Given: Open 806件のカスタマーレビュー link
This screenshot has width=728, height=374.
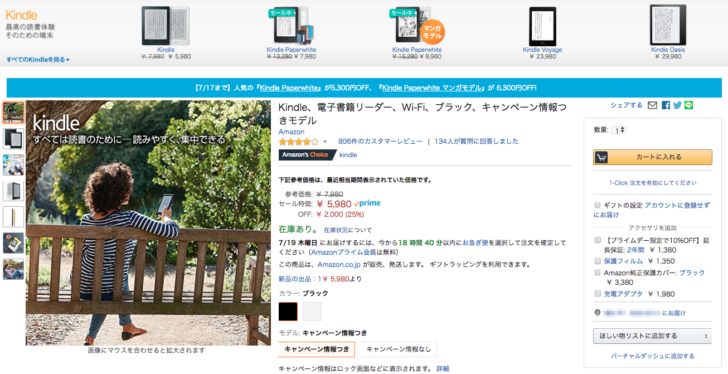Looking at the screenshot, I should (380, 141).
